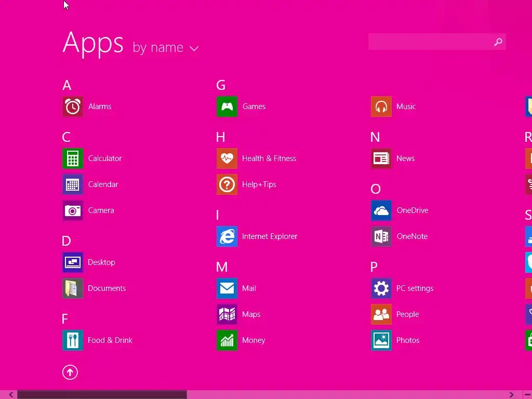532x399 pixels.
Task: Launch the People app icon
Action: tap(381, 314)
